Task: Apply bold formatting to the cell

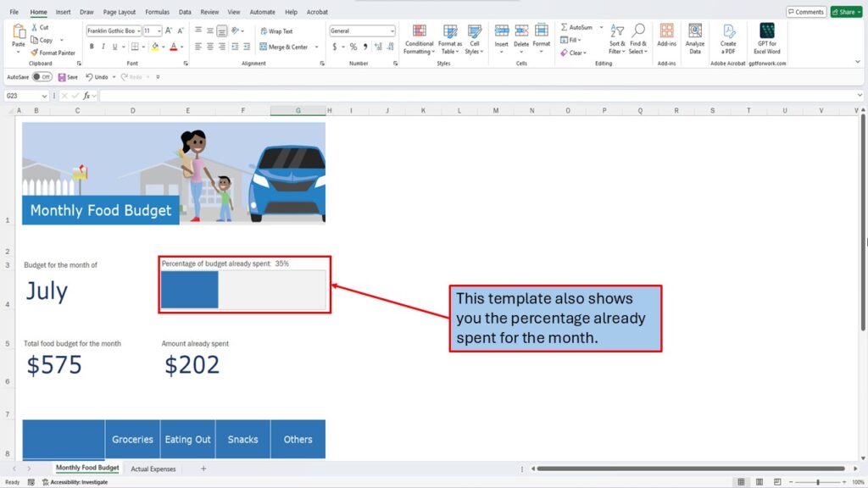Action: pos(91,47)
